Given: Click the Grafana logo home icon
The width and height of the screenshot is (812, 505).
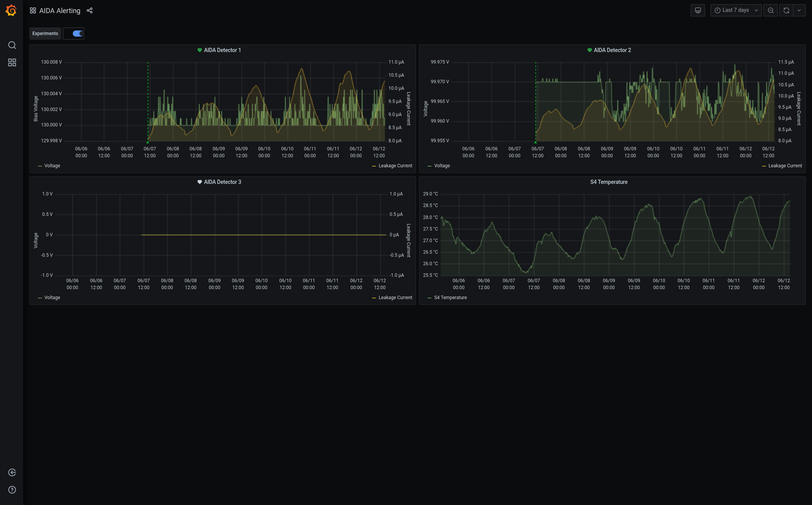Looking at the screenshot, I should click(11, 10).
